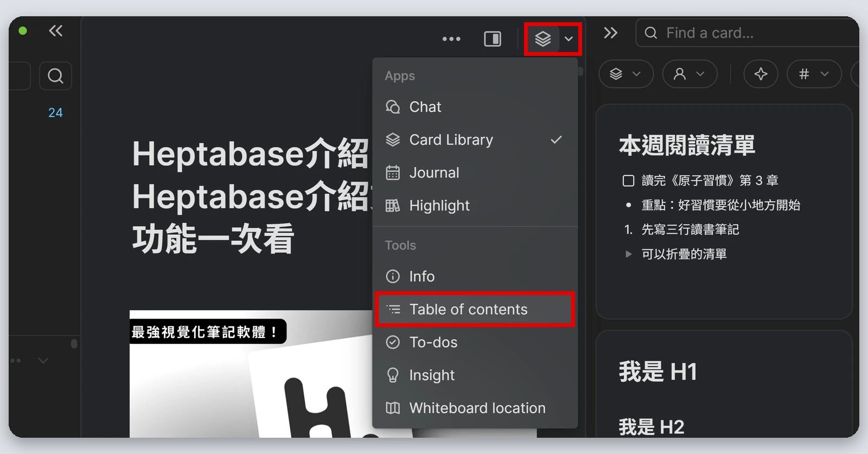The image size is (868, 454).
Task: Focus the Find a card search field
Action: click(749, 33)
